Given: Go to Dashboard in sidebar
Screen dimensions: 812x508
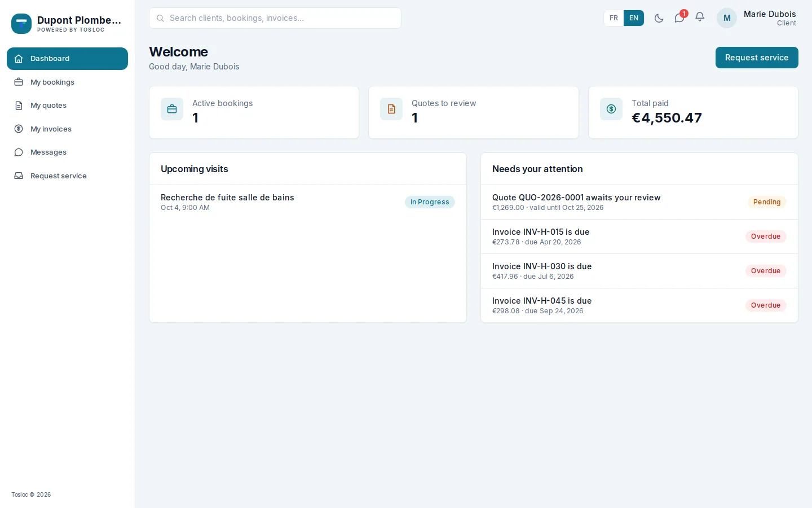Looking at the screenshot, I should tap(67, 59).
